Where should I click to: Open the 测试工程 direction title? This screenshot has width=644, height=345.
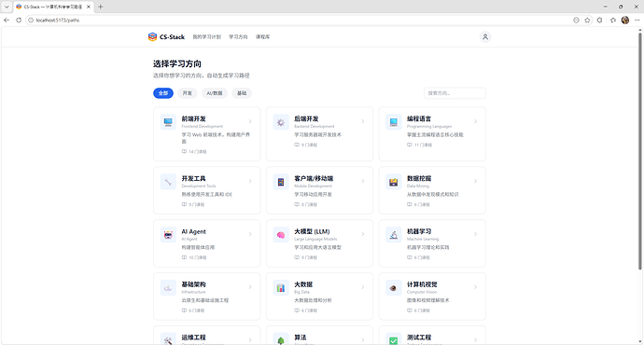pos(419,338)
